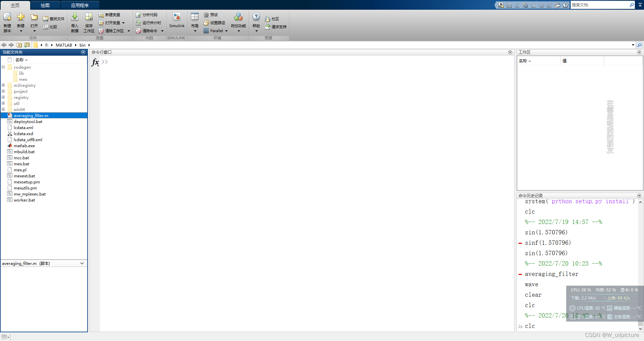Open the 命令历史记录 panel actions menu

coord(639,196)
